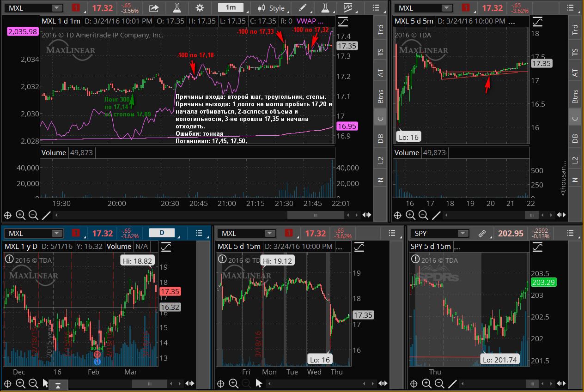
Task: Open the D aggregation period selector
Action: tap(162, 233)
